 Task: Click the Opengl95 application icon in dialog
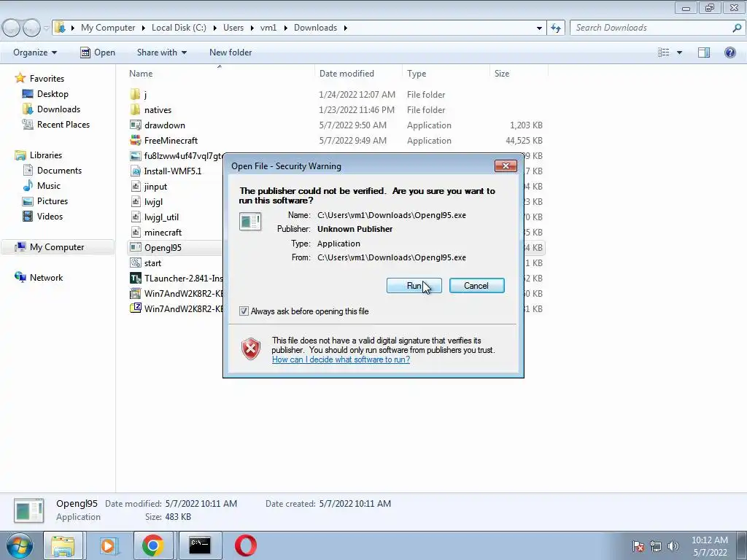pyautogui.click(x=250, y=222)
